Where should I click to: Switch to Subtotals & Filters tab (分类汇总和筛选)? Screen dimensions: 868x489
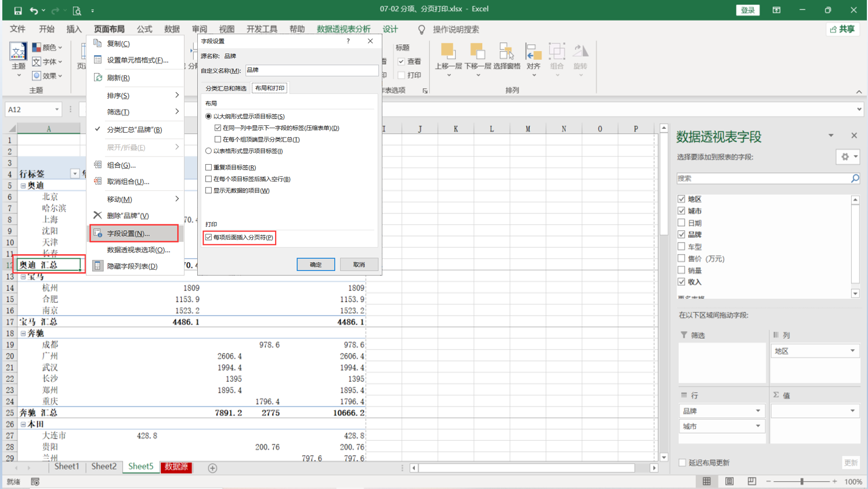(226, 88)
